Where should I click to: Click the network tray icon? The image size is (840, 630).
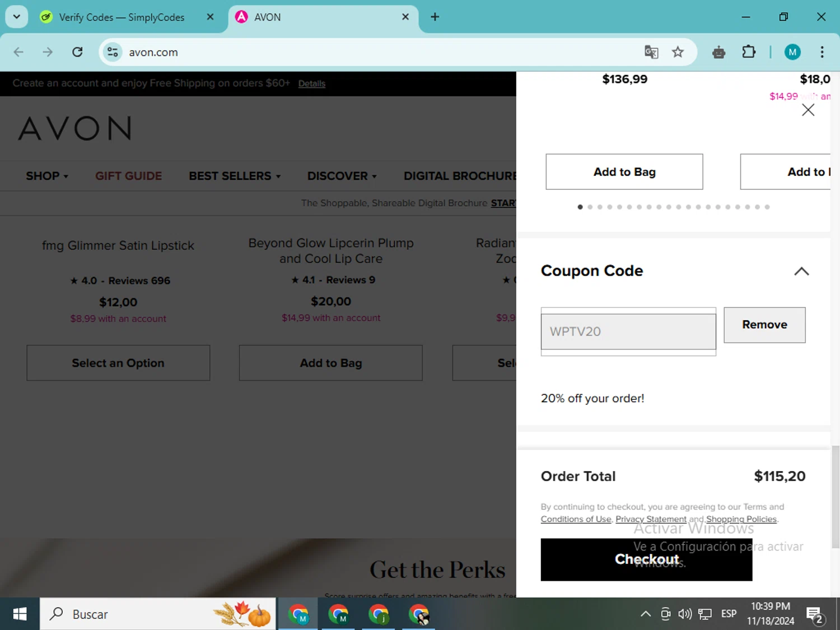click(x=705, y=614)
